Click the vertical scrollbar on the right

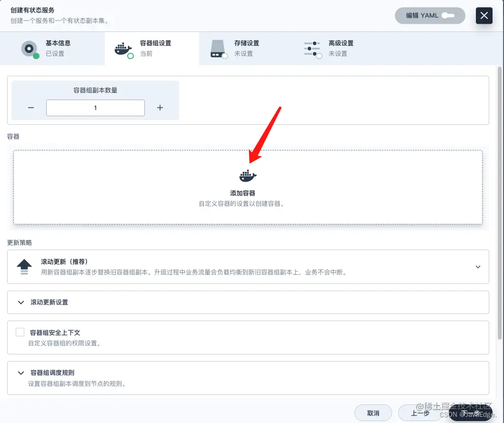point(500,203)
